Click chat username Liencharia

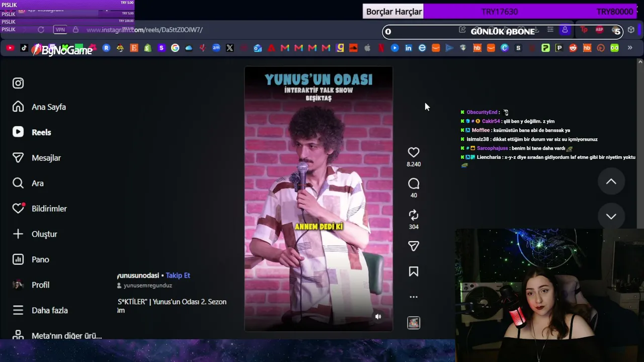(489, 157)
